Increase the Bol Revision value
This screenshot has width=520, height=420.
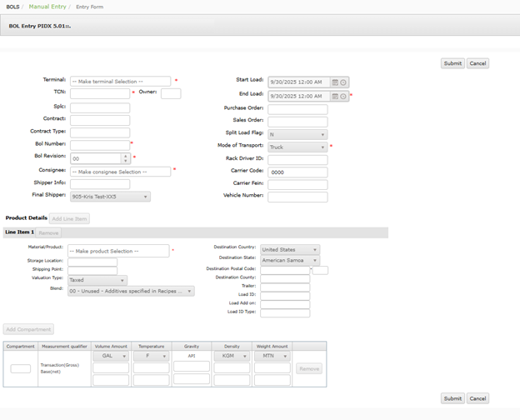[x=126, y=156]
